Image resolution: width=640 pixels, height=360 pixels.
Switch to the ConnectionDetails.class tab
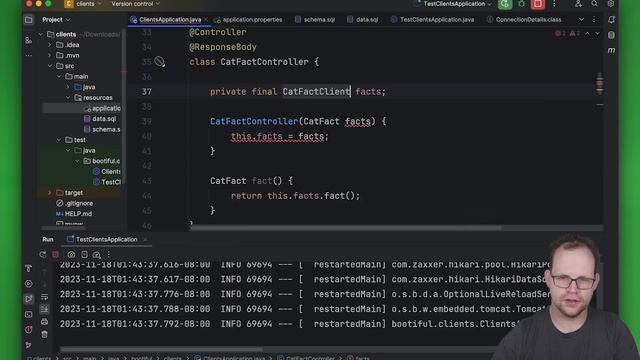pyautogui.click(x=524, y=20)
